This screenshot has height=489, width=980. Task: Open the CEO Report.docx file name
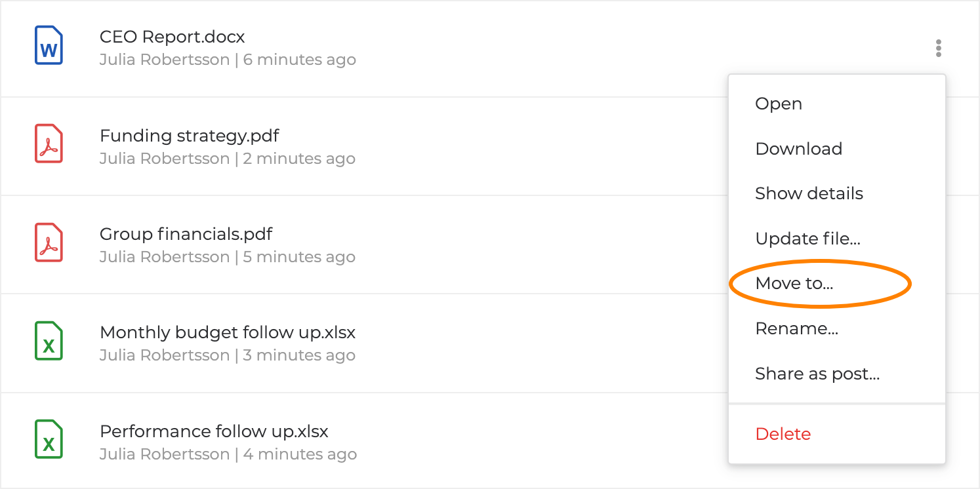click(172, 37)
